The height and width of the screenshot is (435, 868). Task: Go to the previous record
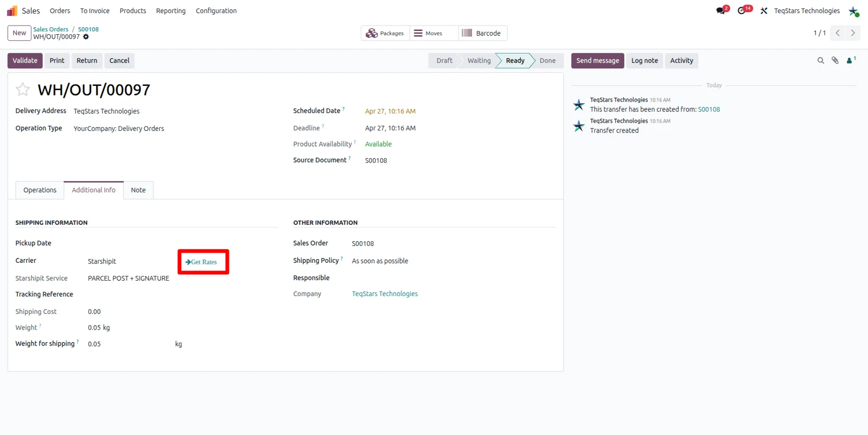pyautogui.click(x=838, y=33)
